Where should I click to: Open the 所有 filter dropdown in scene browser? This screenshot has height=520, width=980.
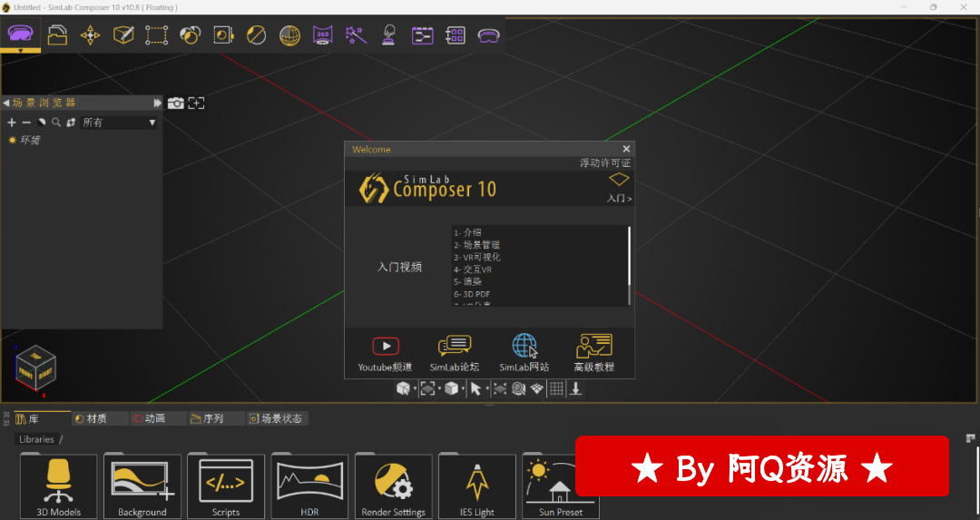(x=119, y=123)
